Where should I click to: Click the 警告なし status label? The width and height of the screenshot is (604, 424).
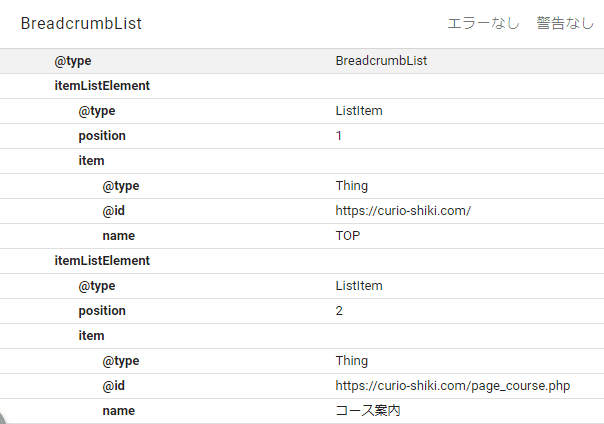(x=565, y=23)
